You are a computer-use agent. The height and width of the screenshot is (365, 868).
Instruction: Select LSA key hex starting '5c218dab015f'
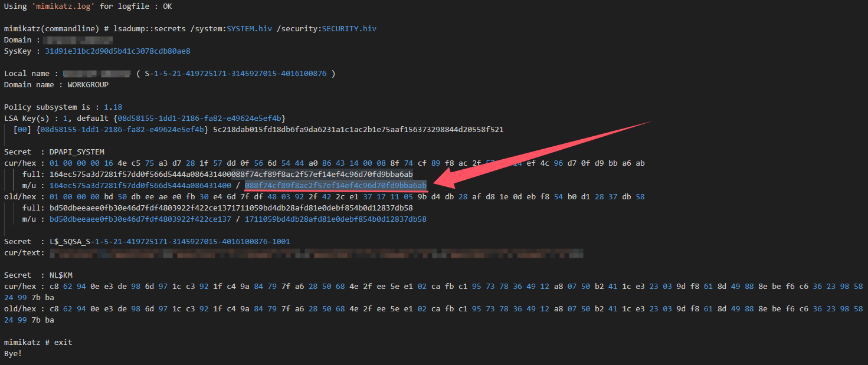click(x=358, y=130)
